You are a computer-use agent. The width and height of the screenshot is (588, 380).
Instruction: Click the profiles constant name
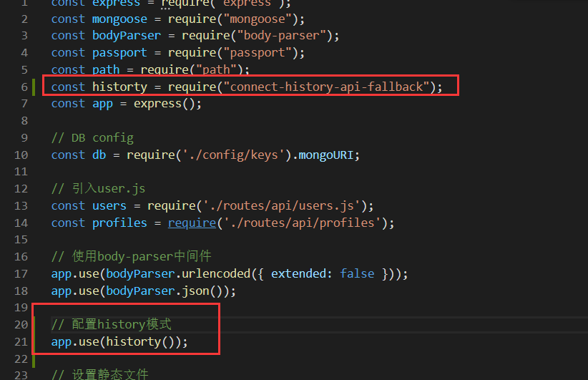pyautogui.click(x=119, y=223)
